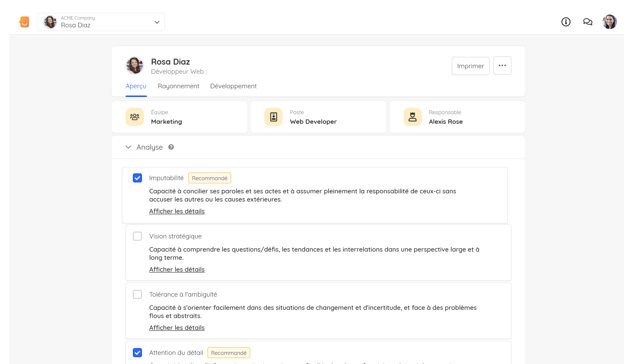Show details for Vision stratégique

[177, 270]
